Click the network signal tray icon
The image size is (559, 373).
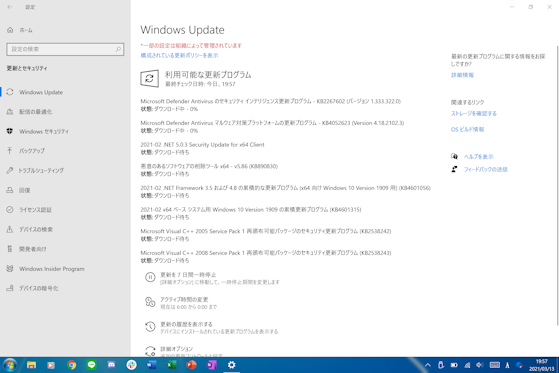coord(467,365)
